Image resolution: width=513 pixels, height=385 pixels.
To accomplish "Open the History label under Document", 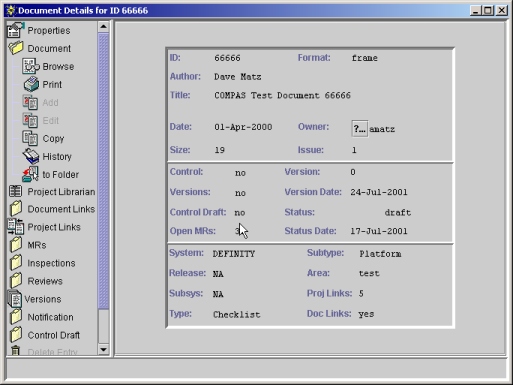I will coord(57,157).
